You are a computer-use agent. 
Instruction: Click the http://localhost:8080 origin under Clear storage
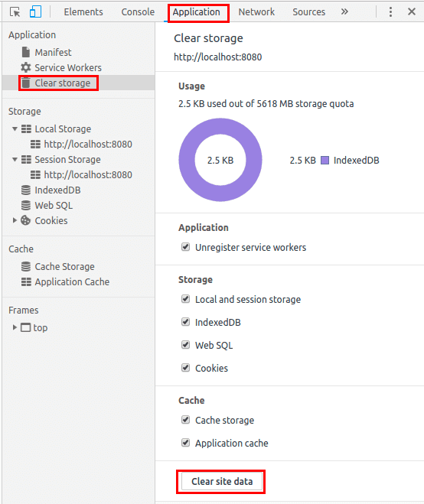pyautogui.click(x=218, y=57)
